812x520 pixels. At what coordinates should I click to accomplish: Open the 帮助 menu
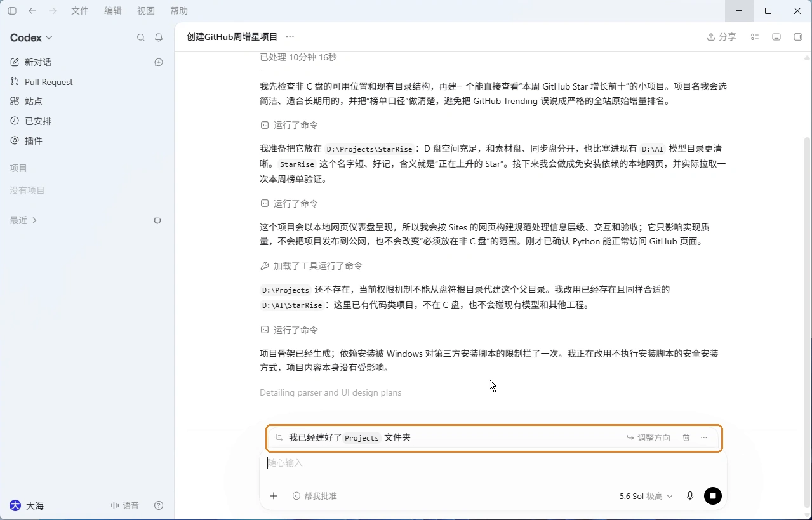pos(179,11)
